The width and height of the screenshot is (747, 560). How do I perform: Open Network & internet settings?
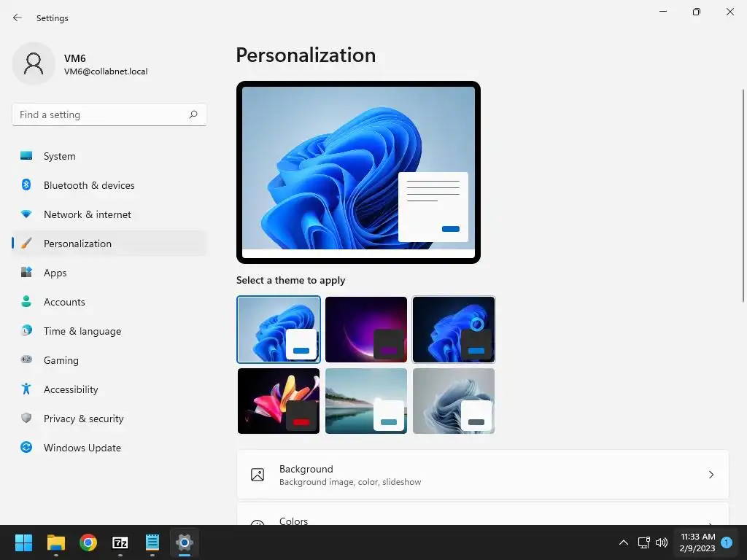click(109, 214)
